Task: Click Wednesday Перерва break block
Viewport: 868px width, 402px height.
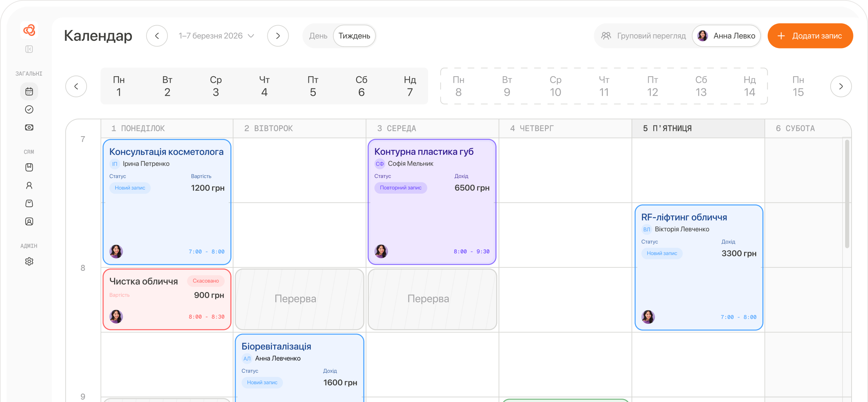Action: point(432,299)
